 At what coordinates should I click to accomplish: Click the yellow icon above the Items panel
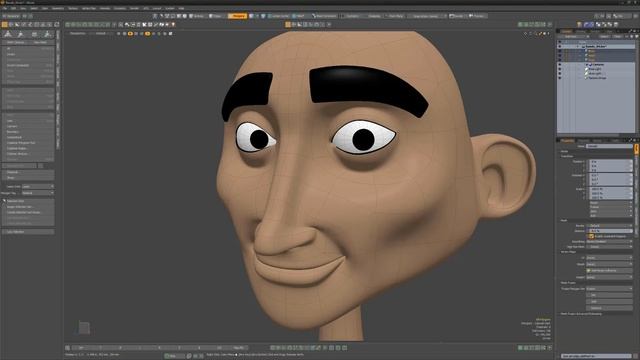tap(579, 24)
